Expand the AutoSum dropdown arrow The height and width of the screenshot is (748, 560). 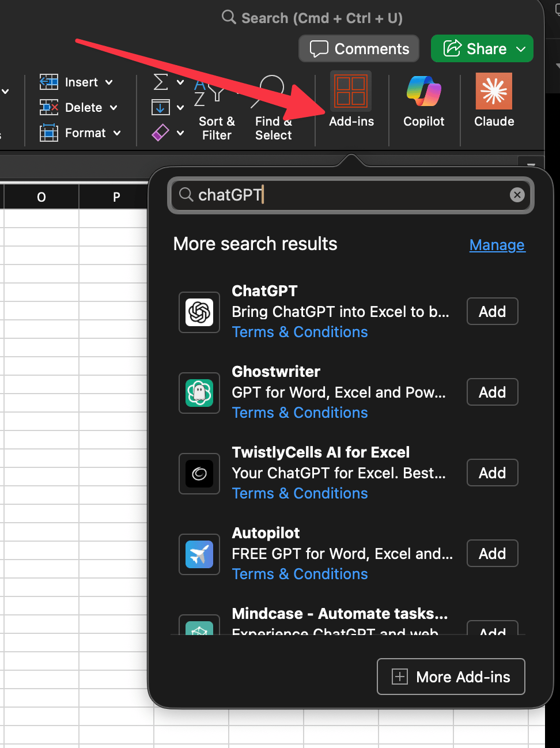(180, 82)
